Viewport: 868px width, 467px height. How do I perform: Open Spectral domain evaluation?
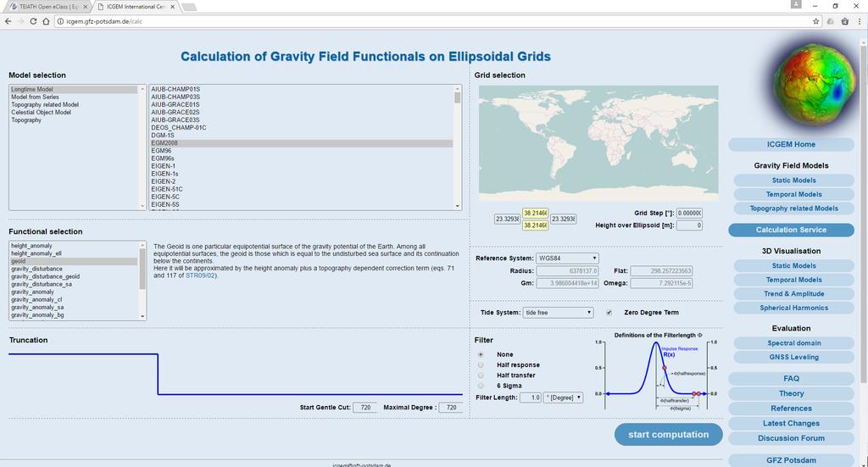(793, 343)
